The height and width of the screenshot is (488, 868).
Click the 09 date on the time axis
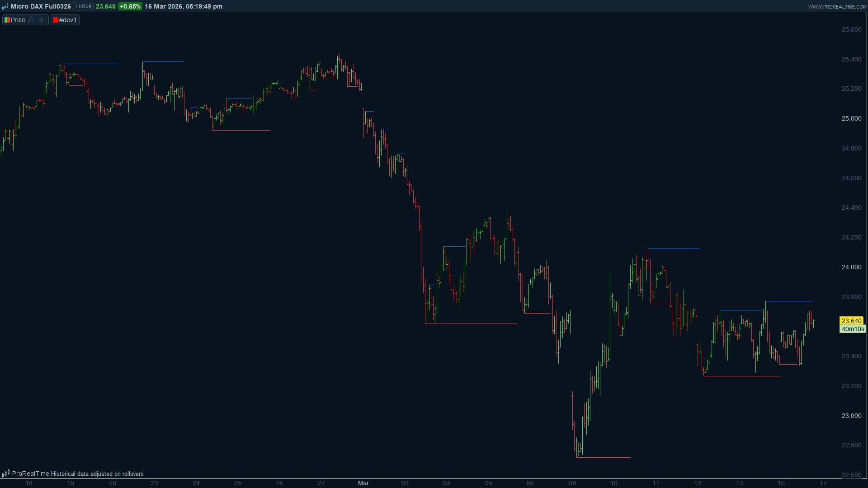[x=572, y=483]
